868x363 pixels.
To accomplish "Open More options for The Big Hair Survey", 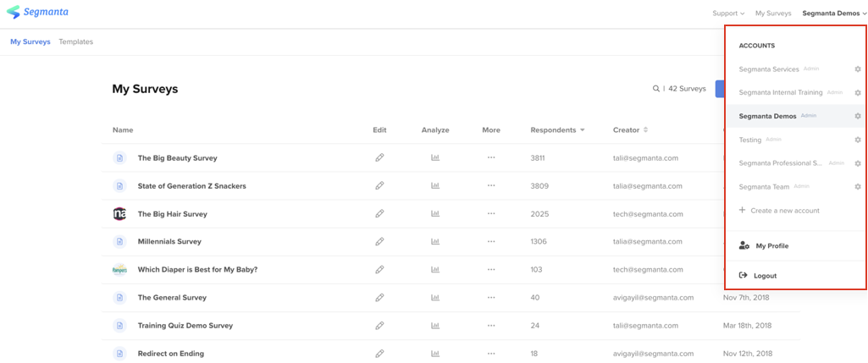I will (491, 213).
